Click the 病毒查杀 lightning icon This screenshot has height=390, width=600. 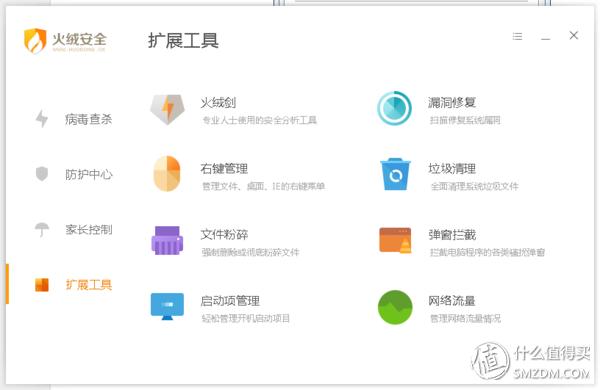[x=42, y=119]
